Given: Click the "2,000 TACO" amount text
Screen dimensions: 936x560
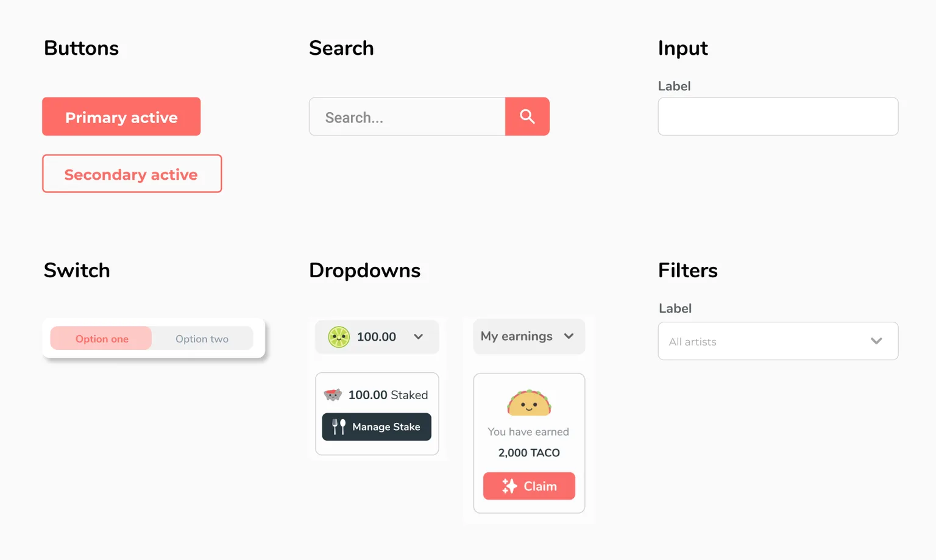Looking at the screenshot, I should tap(529, 453).
